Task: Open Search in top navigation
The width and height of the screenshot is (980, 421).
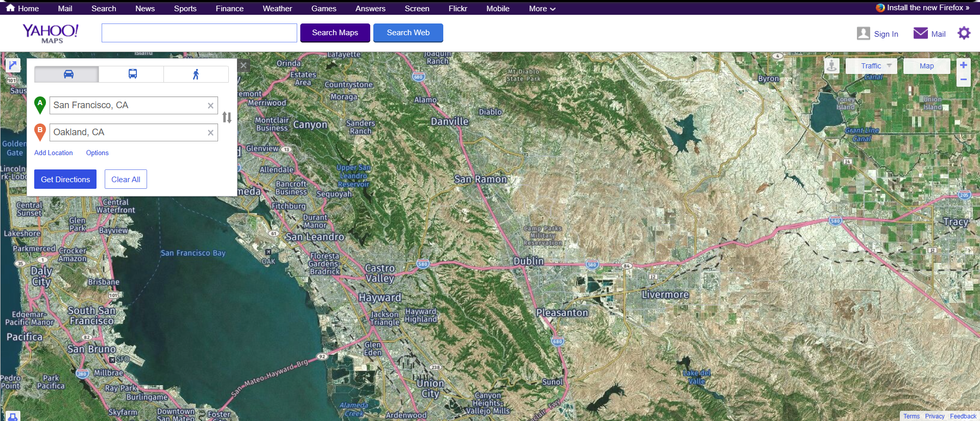Action: click(x=104, y=9)
